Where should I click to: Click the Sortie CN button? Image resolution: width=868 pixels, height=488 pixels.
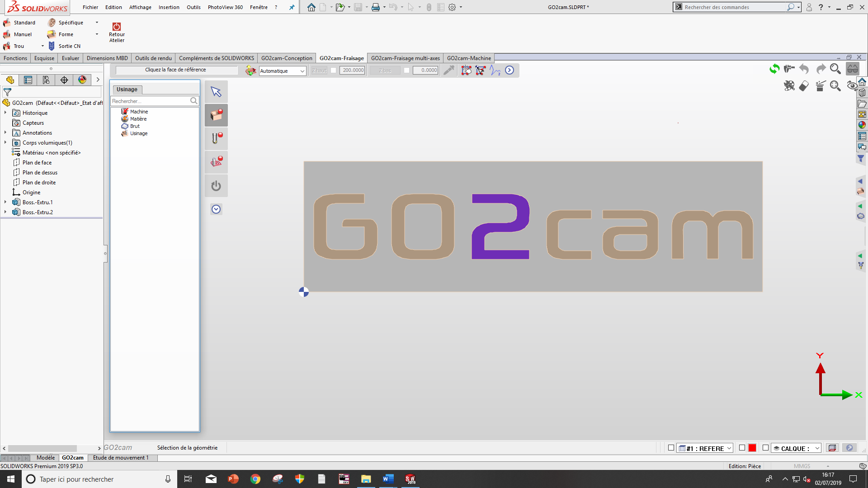[64, 46]
